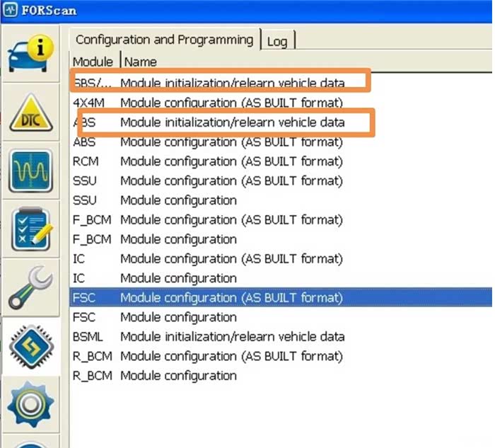Screen dimensions: 495x448
Task: Select IC Module configuration plain row
Action: (281, 278)
